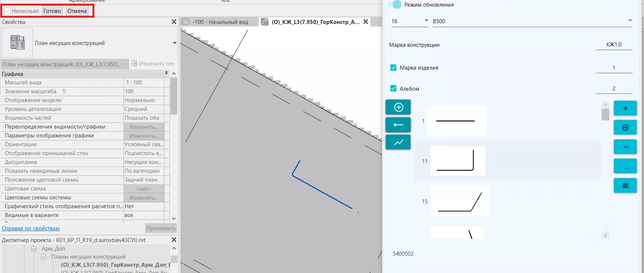The width and height of the screenshot is (644, 273).
Task: Click the Марка конструкции input field
Action: (613, 45)
